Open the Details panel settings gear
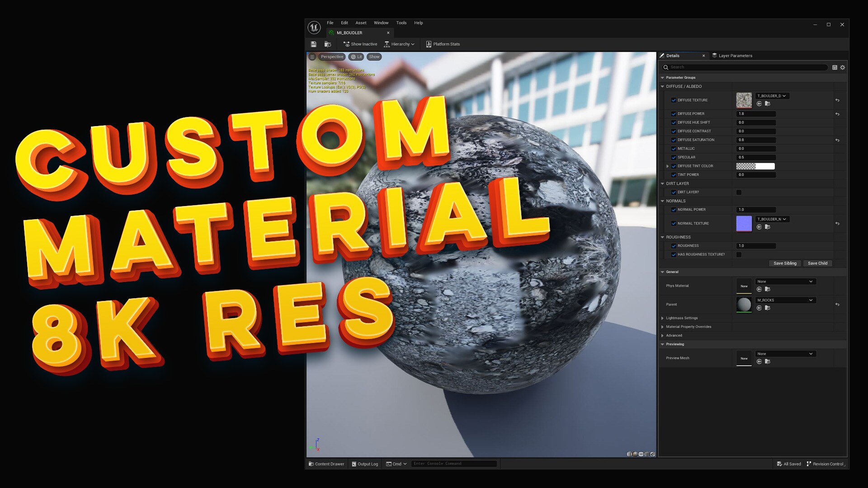The height and width of the screenshot is (488, 868). pyautogui.click(x=843, y=67)
